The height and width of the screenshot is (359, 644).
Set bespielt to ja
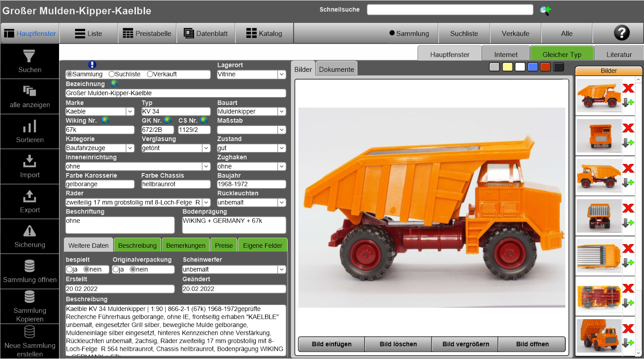(x=70, y=269)
